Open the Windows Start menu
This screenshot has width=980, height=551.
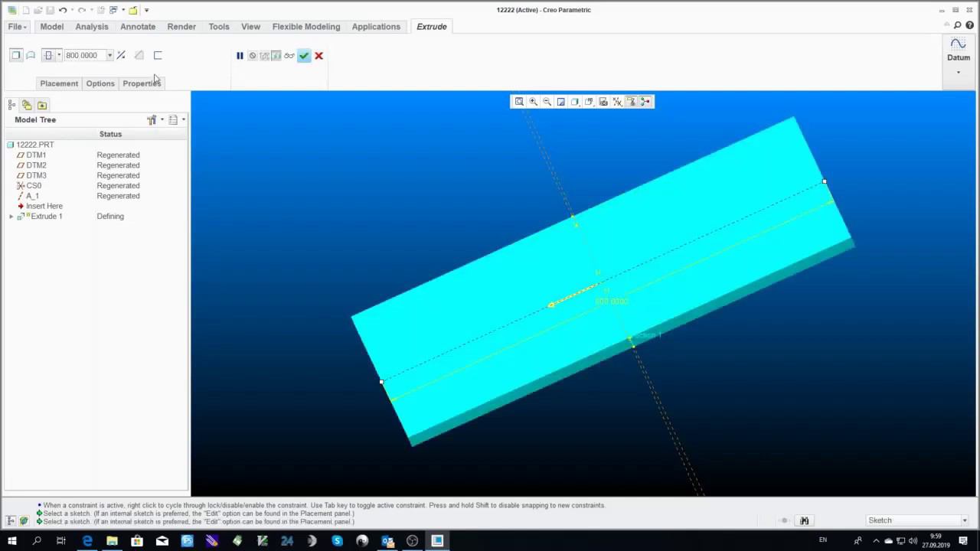click(x=11, y=541)
